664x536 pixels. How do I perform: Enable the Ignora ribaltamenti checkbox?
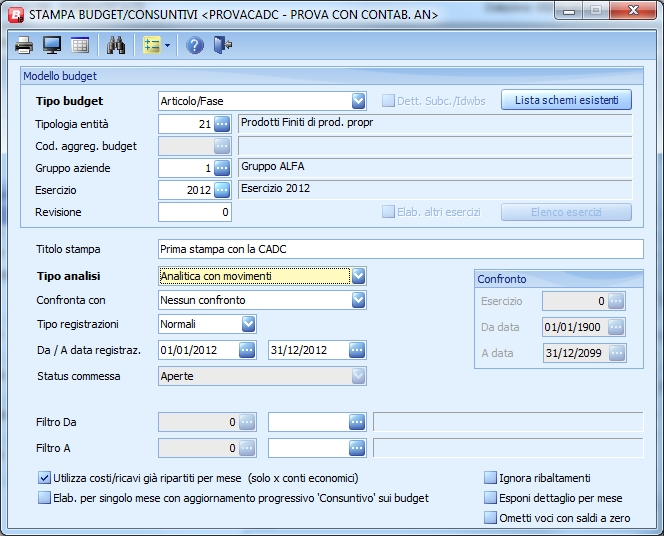(x=491, y=478)
